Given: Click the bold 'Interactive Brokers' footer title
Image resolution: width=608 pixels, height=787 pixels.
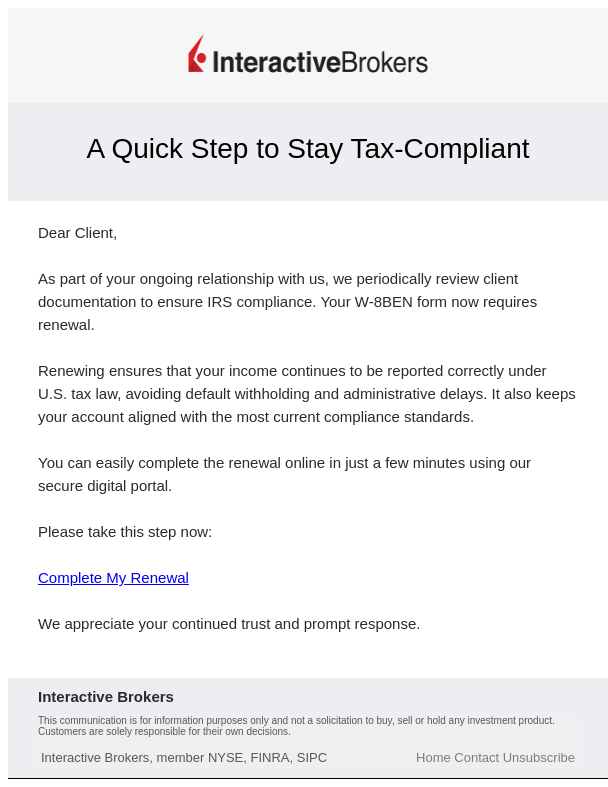Looking at the screenshot, I should pos(106,697).
